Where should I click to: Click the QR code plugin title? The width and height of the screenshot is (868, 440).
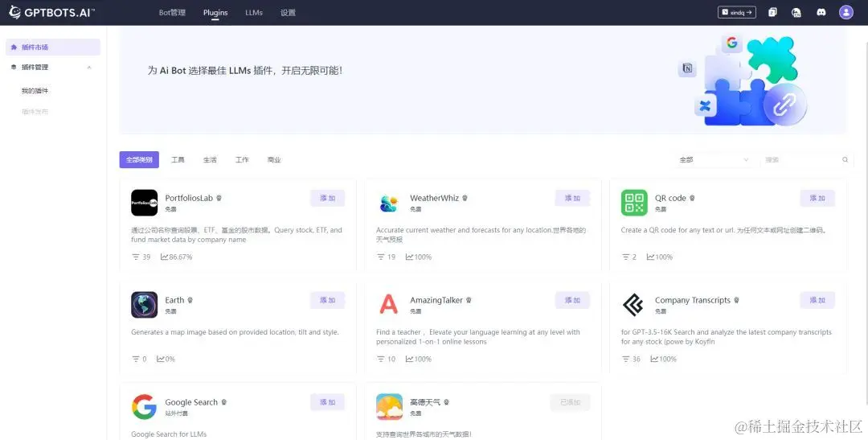[x=670, y=198]
